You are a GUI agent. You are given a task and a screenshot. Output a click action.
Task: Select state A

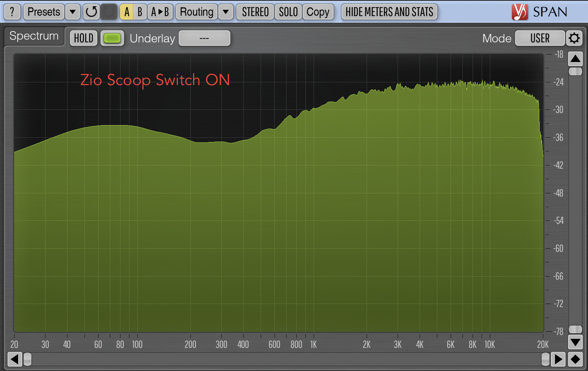(126, 12)
